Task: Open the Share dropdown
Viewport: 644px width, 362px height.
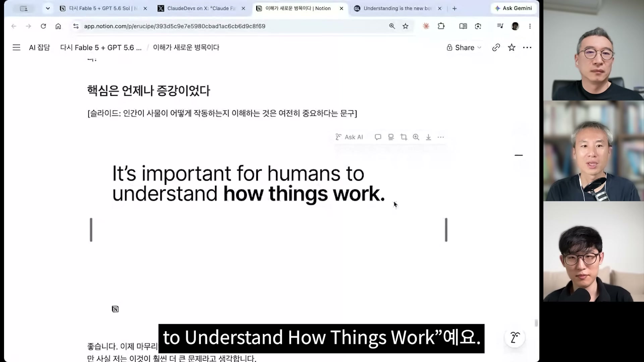Action: (464, 48)
